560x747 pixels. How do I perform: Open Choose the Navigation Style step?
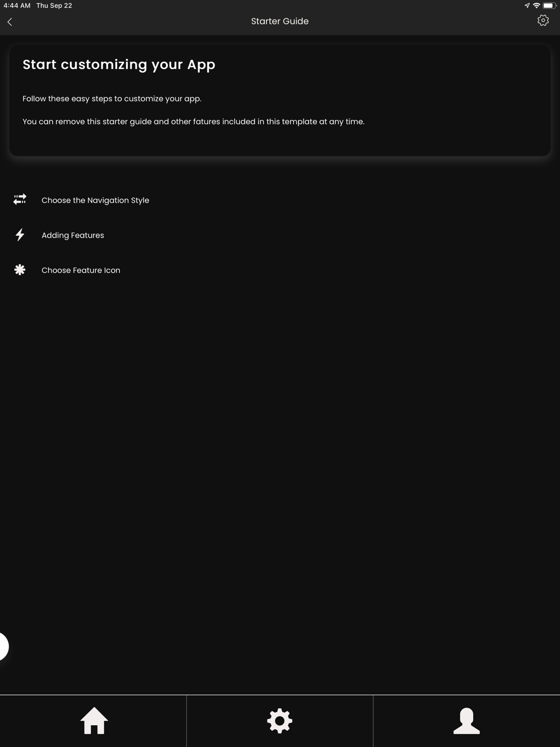pyautogui.click(x=95, y=200)
